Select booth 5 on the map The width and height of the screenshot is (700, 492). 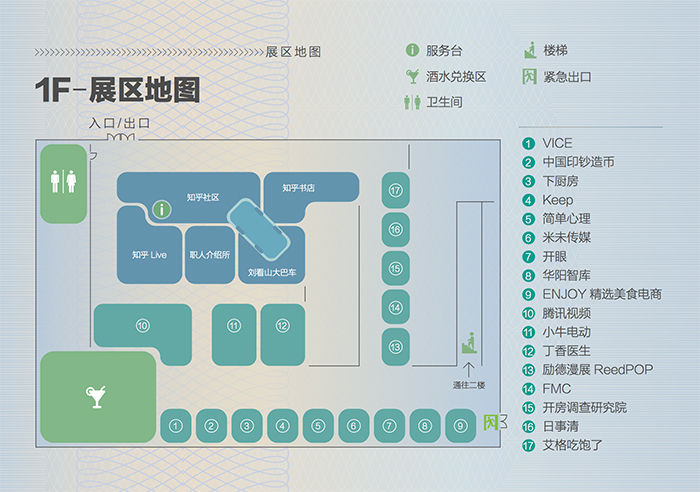click(x=318, y=426)
